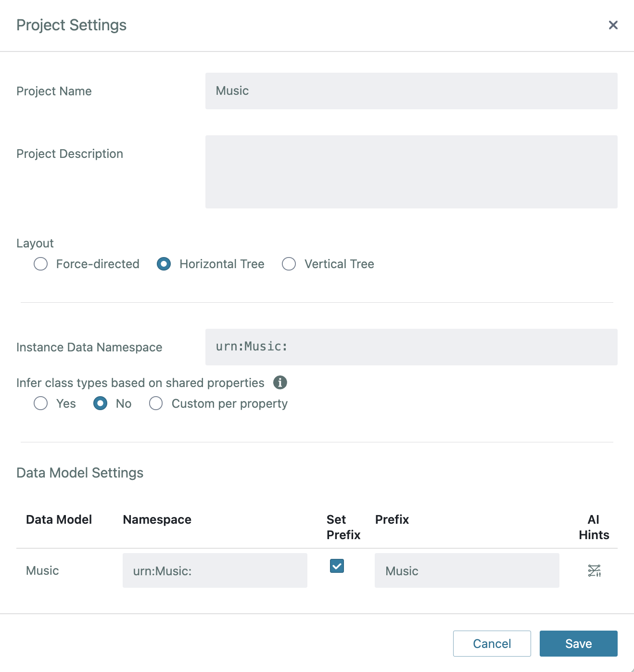Click the Project Name input field
Image resolution: width=634 pixels, height=672 pixels.
point(411,91)
